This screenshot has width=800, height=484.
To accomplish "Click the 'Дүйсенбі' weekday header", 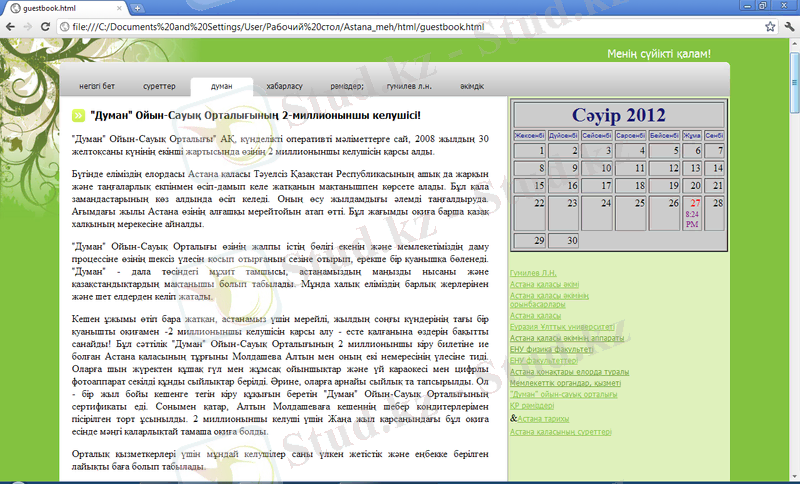I will [563, 136].
